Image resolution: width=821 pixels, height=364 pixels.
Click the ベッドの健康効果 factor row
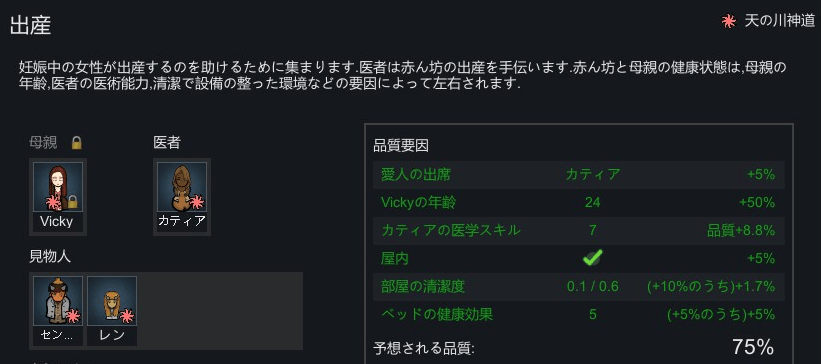click(x=579, y=314)
